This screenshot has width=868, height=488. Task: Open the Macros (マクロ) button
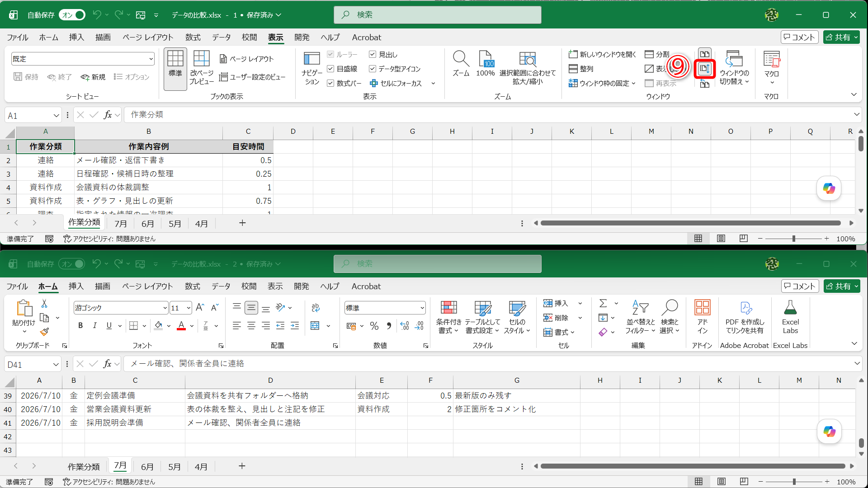[x=772, y=68]
